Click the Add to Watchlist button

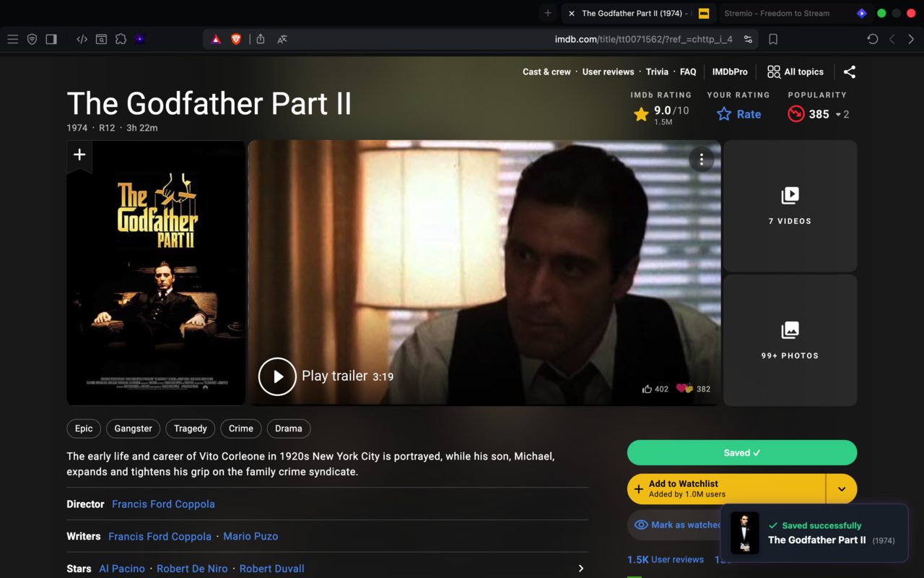(x=726, y=489)
